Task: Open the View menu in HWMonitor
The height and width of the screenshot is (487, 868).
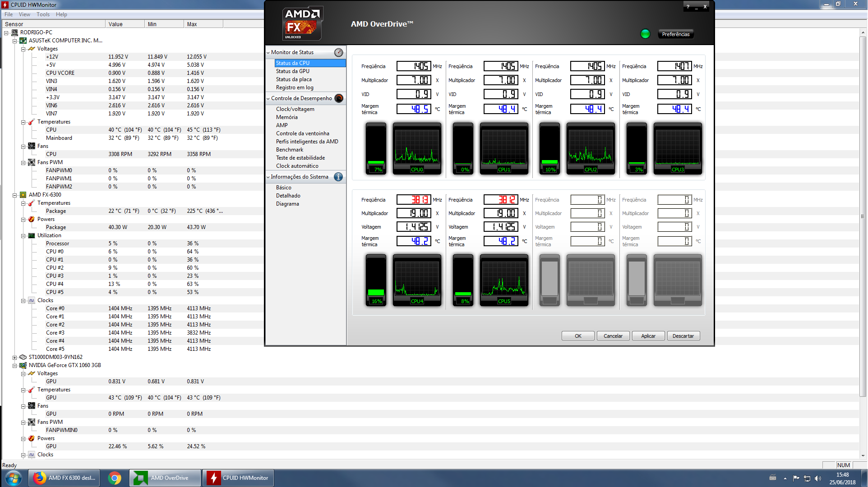Action: (x=24, y=14)
